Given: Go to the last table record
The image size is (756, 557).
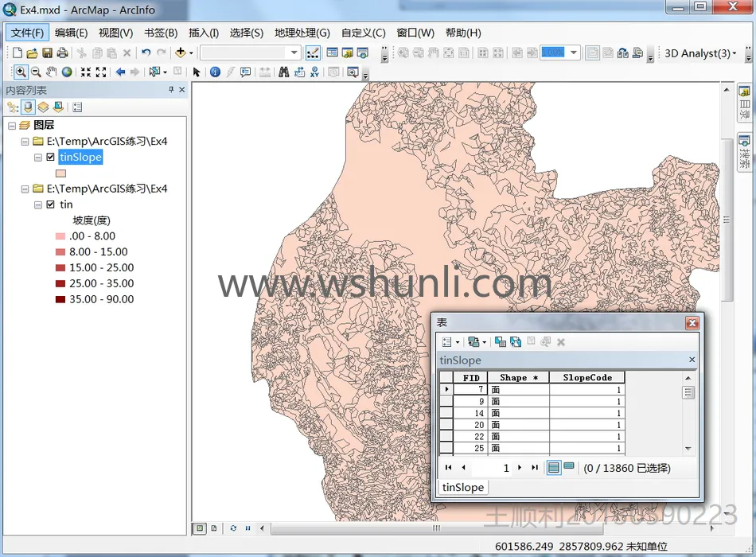Looking at the screenshot, I should point(535,468).
